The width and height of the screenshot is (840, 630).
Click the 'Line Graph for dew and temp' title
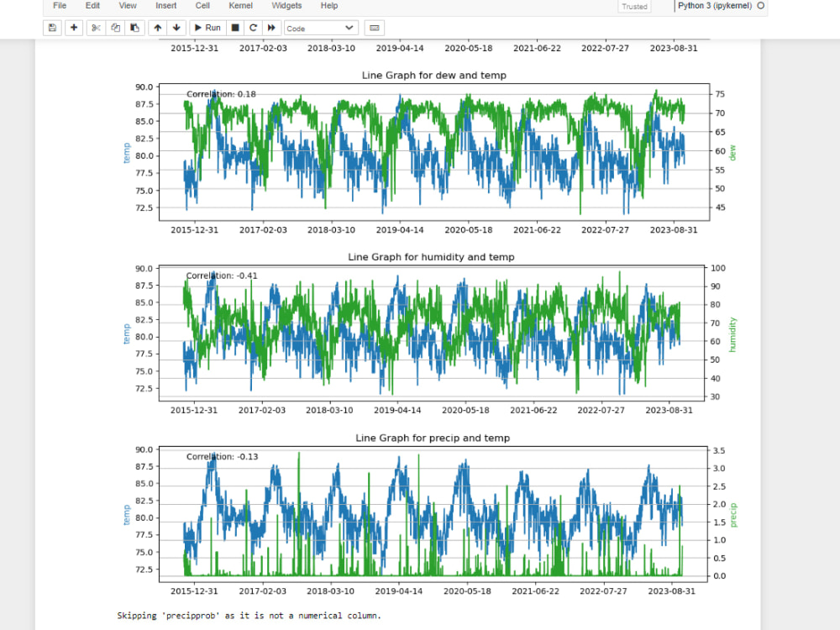point(434,76)
